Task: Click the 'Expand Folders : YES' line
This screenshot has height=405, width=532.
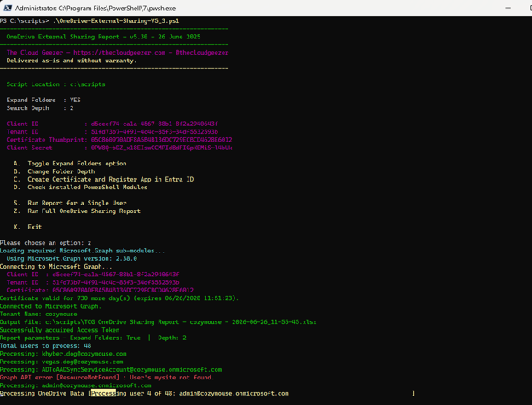Action: point(43,100)
